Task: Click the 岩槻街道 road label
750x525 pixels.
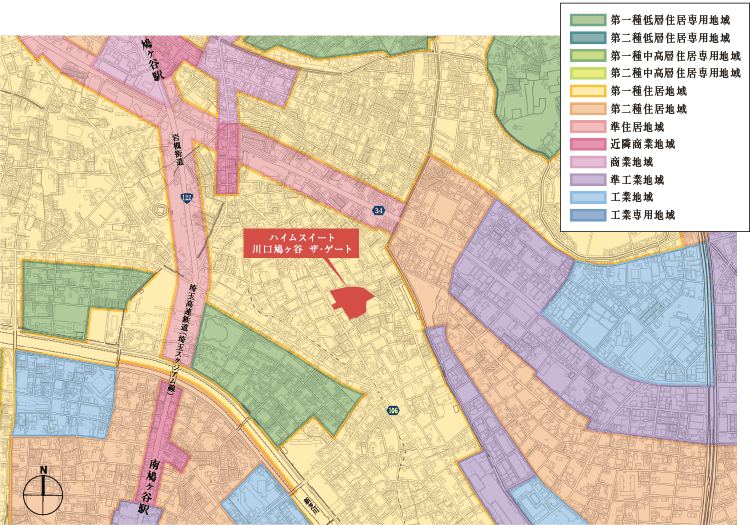Action: [x=177, y=150]
